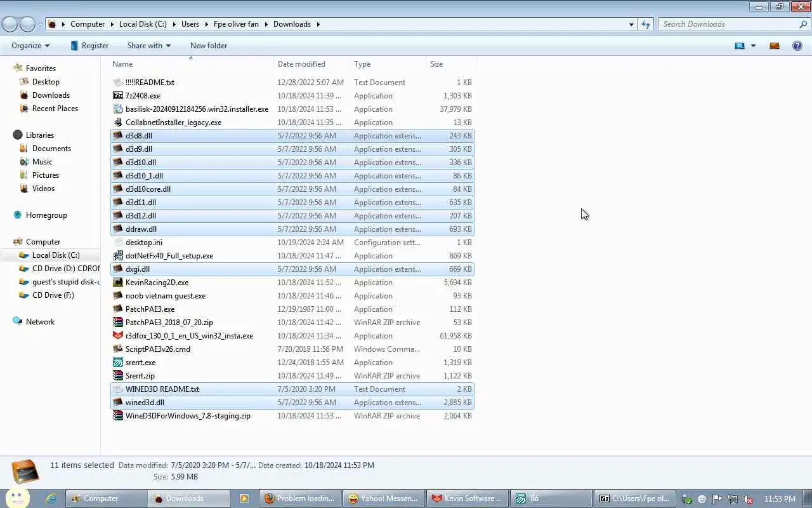Select the !!!!!README.txt file
The height and width of the screenshot is (508, 812).
point(292,83)
